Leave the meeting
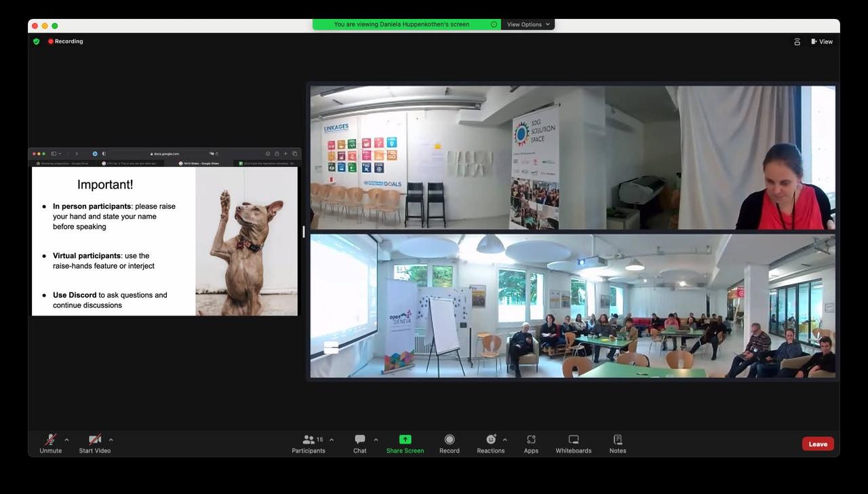Viewport: 868px width, 494px height. point(818,443)
